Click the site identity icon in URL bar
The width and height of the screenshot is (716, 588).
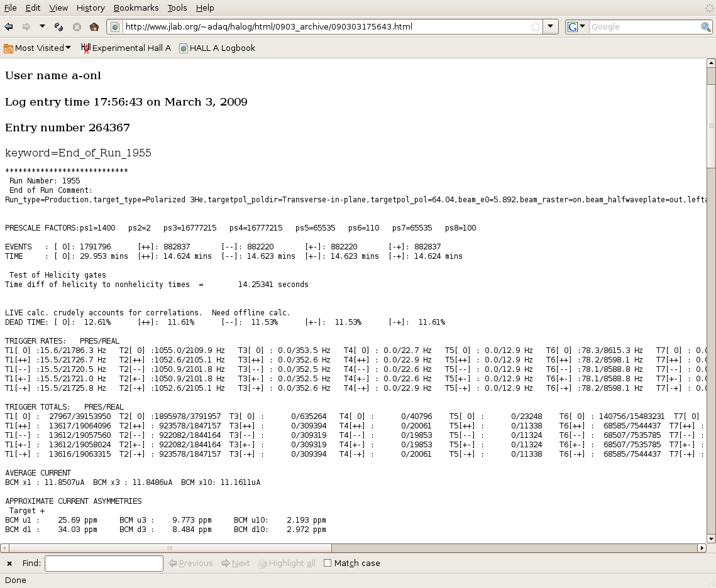[115, 27]
